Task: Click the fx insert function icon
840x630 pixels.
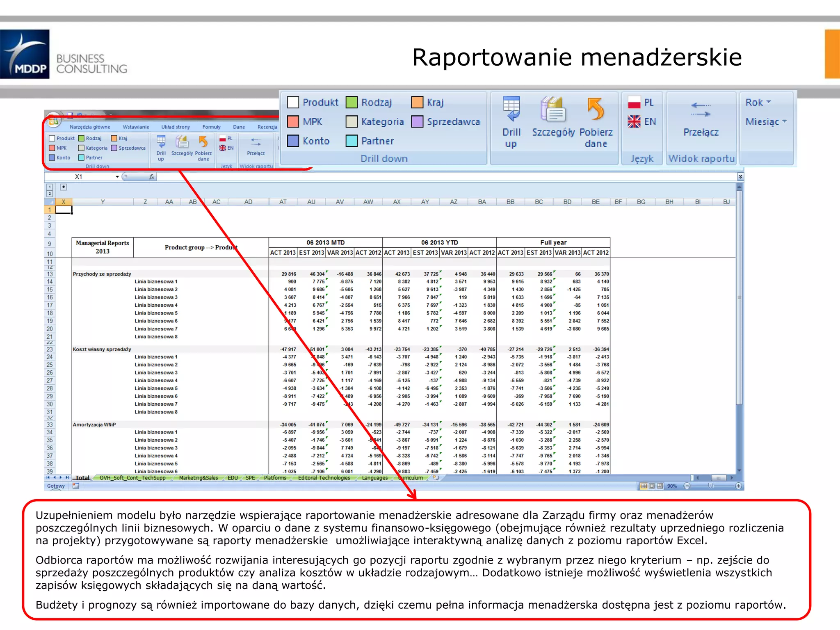Action: tap(151, 177)
